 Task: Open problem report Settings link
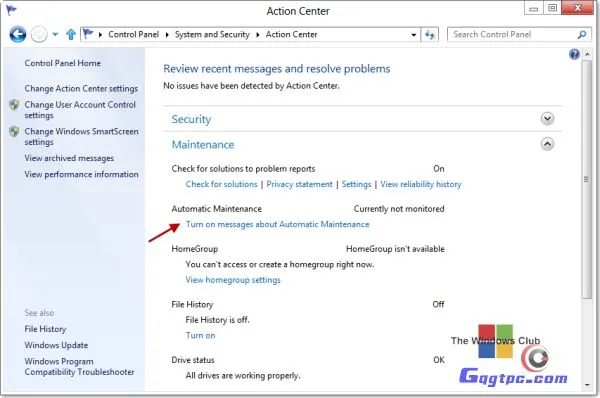[x=356, y=184]
